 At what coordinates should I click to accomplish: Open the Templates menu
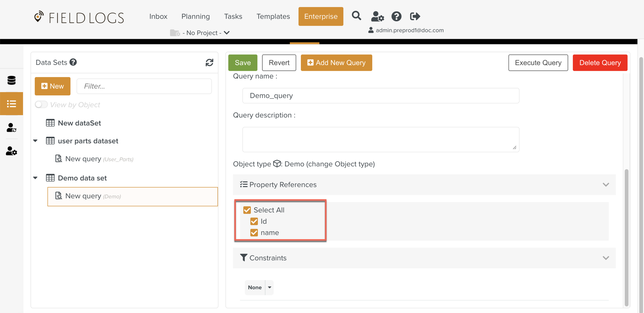pyautogui.click(x=273, y=16)
